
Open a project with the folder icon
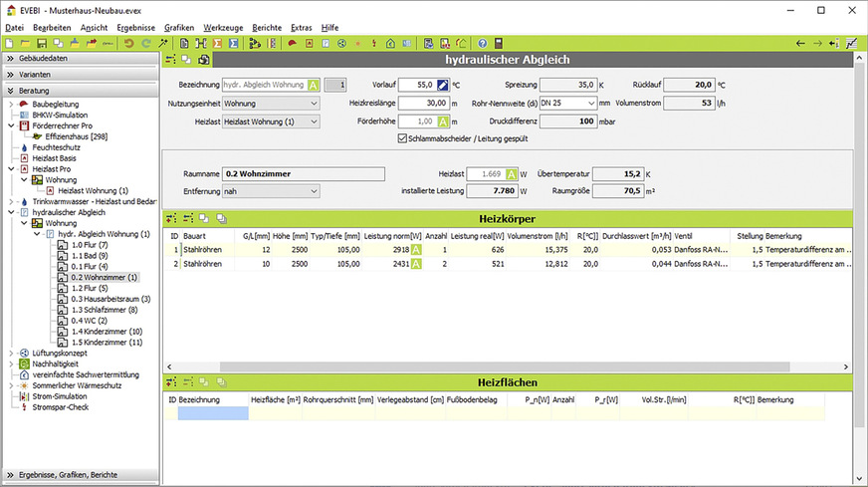click(x=26, y=43)
